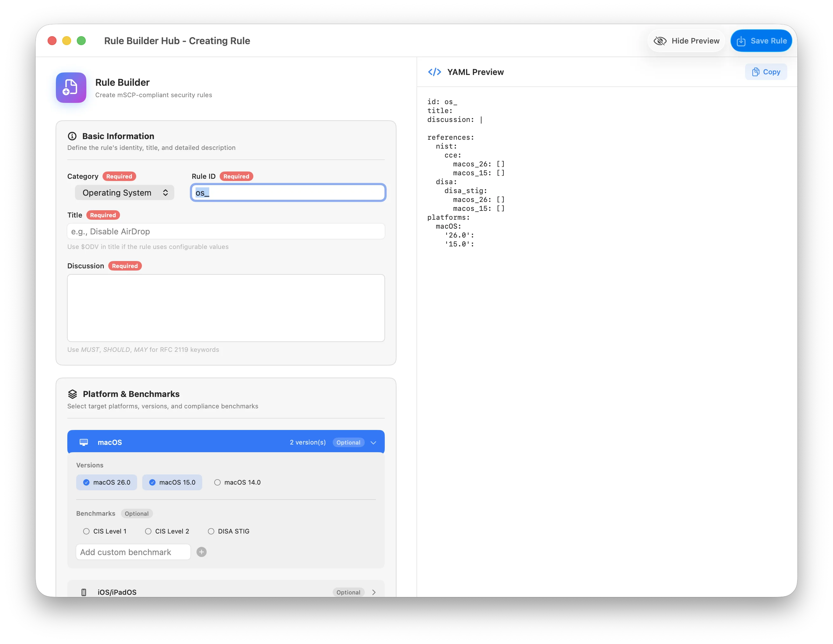
Task: Enable the macOS 14.0 version
Action: click(x=217, y=482)
